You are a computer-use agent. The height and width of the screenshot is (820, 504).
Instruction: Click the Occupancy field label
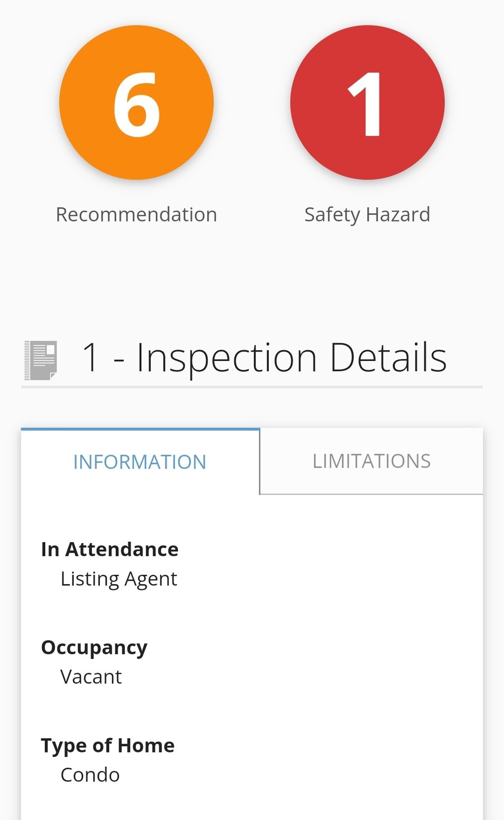pyautogui.click(x=94, y=648)
